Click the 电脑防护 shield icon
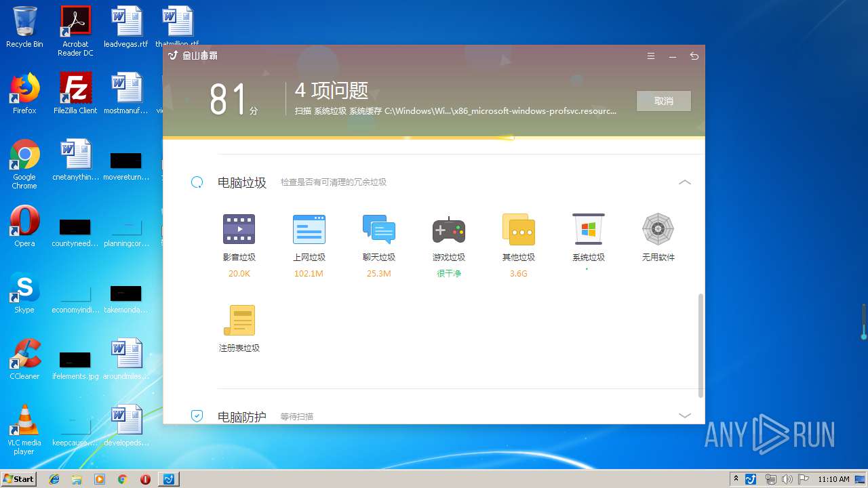Viewport: 868px width, 488px height. pyautogui.click(x=197, y=415)
